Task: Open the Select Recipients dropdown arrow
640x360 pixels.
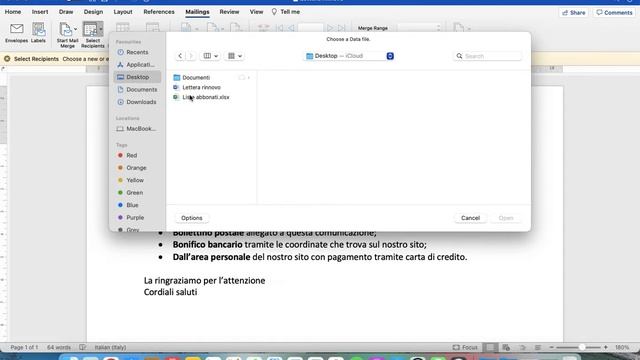Action: [101, 29]
